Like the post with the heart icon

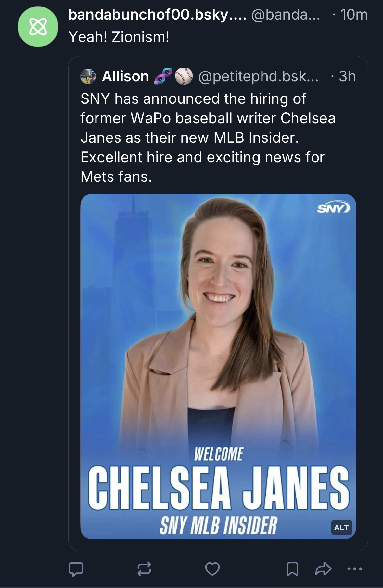[212, 569]
